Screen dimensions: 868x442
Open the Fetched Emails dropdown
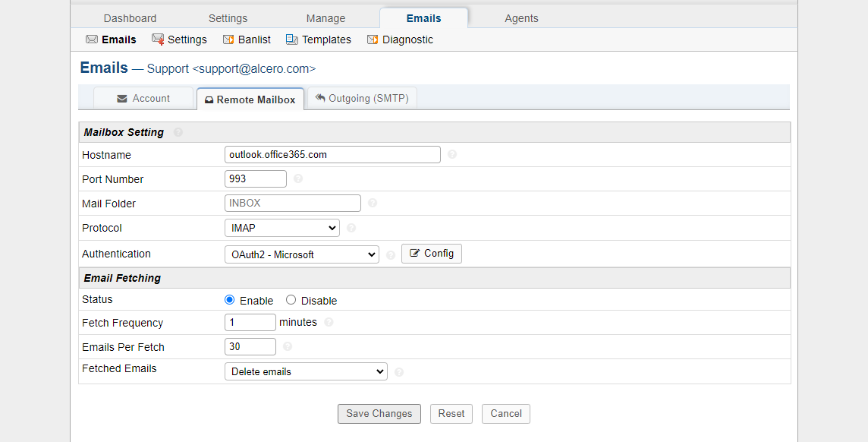tap(306, 371)
